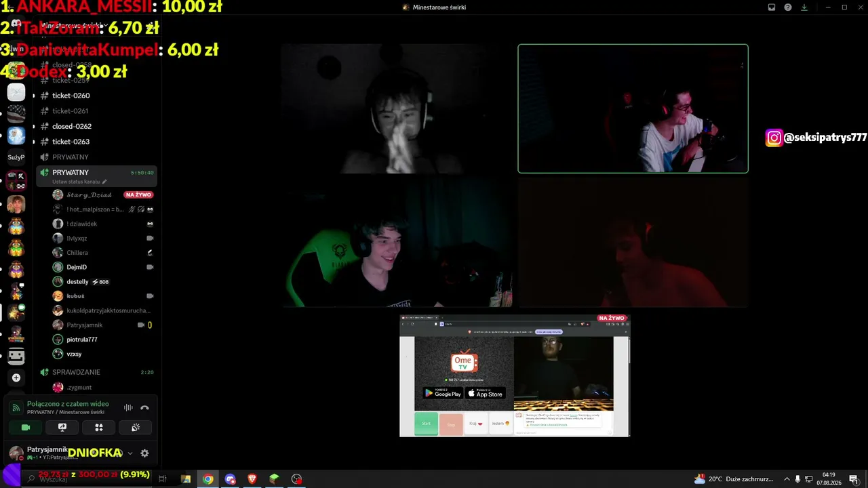Open the SużyP server

tap(16, 157)
